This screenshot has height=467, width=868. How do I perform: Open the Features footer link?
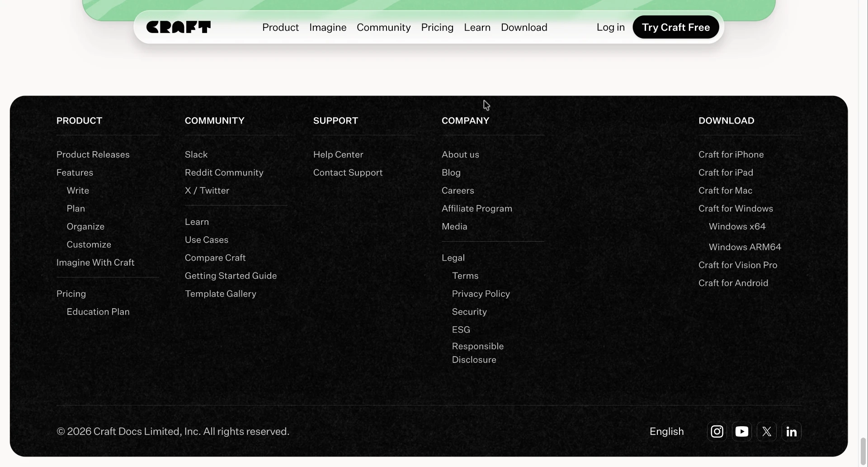point(75,172)
